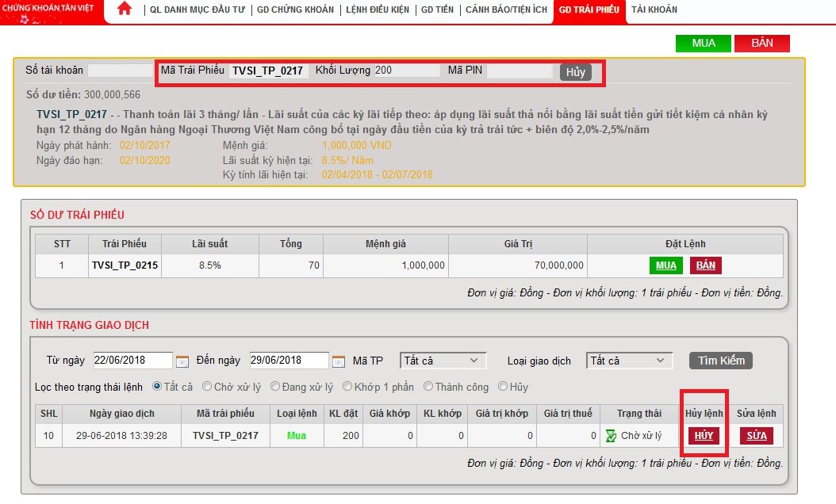Viewport: 836px width, 504px height.
Task: Select the Đang xử lý status filter
Action: click(x=275, y=386)
